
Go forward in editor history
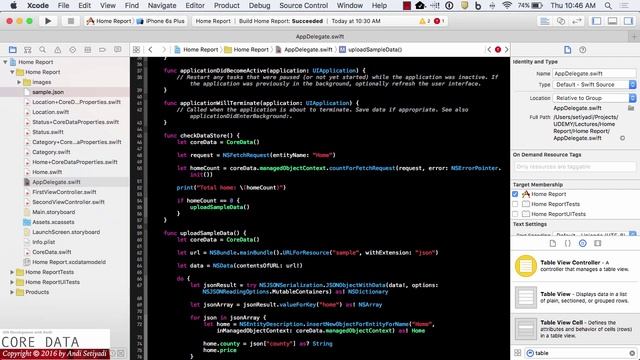pos(164,50)
